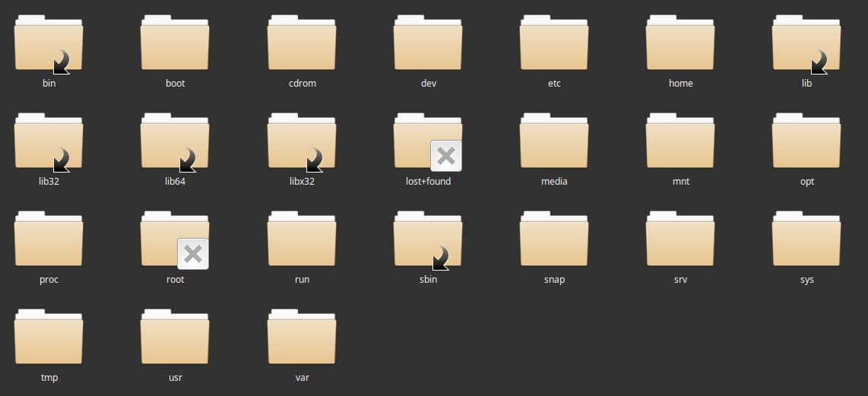
Task: Click the 'usr' name label
Action: point(175,377)
